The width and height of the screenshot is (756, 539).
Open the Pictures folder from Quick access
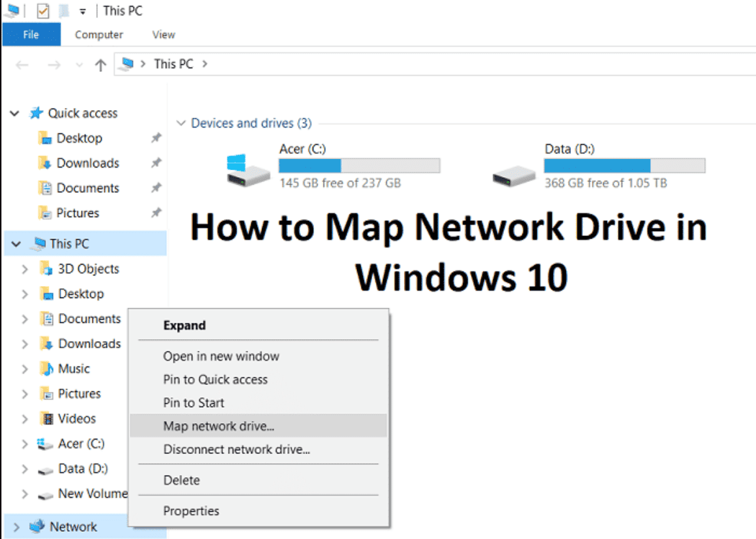[74, 213]
